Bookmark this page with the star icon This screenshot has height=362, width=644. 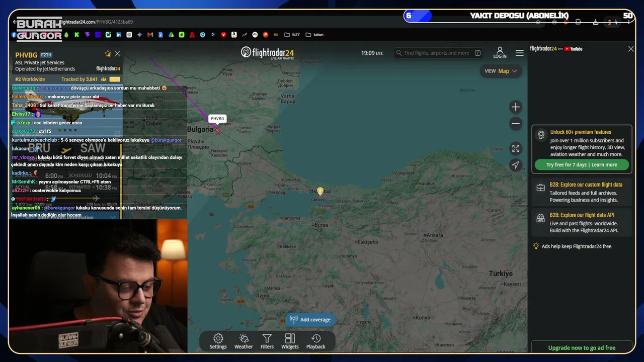coord(538,22)
